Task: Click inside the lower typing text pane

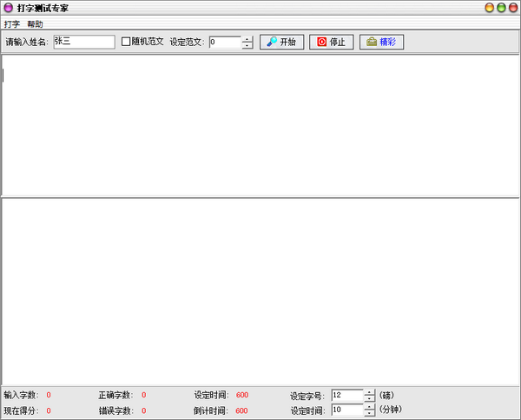Action: (260, 291)
